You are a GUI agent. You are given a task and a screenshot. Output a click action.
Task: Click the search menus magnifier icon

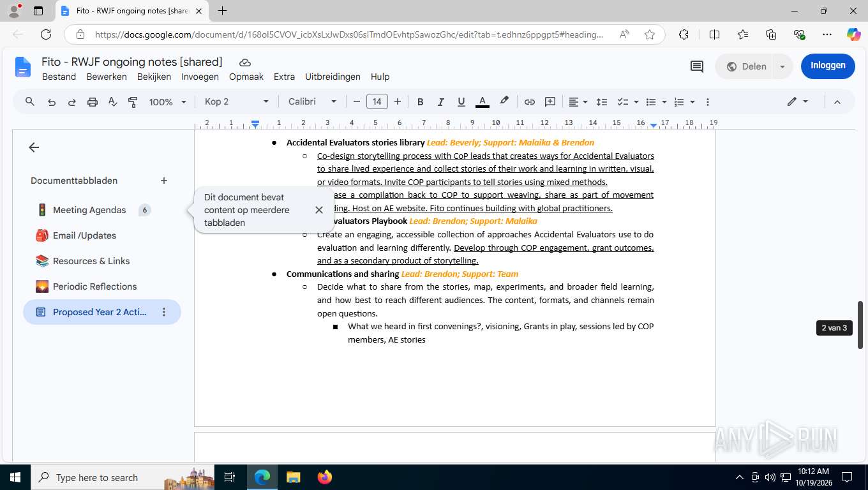tap(30, 101)
